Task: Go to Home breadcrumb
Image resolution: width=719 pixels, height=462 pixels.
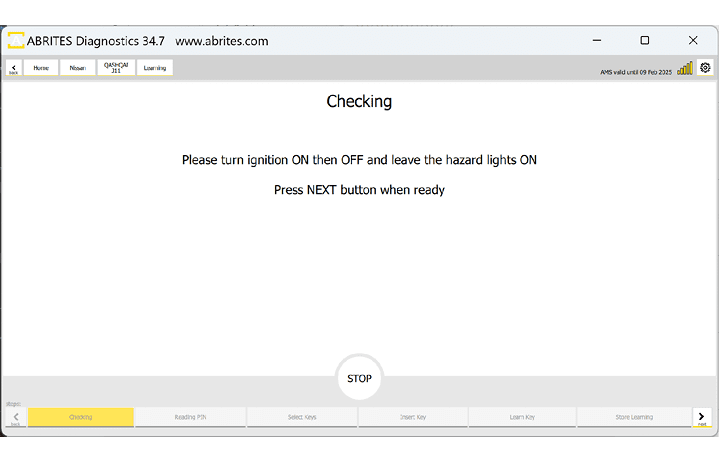Action: pyautogui.click(x=41, y=68)
